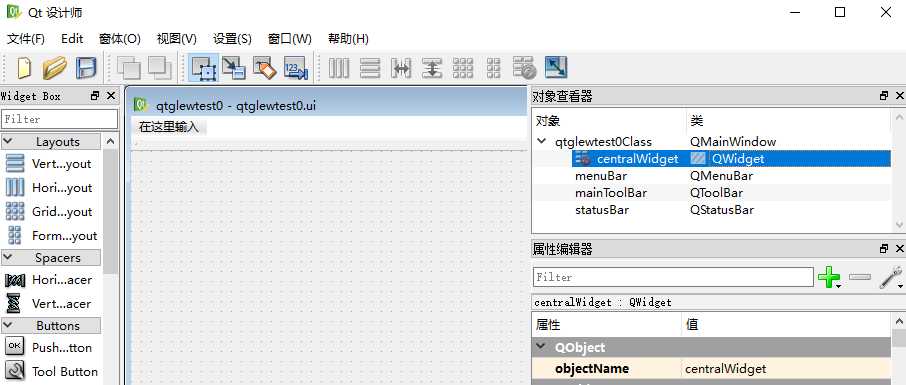Click the Lay Out Horizontally toolbar icon

pos(339,68)
